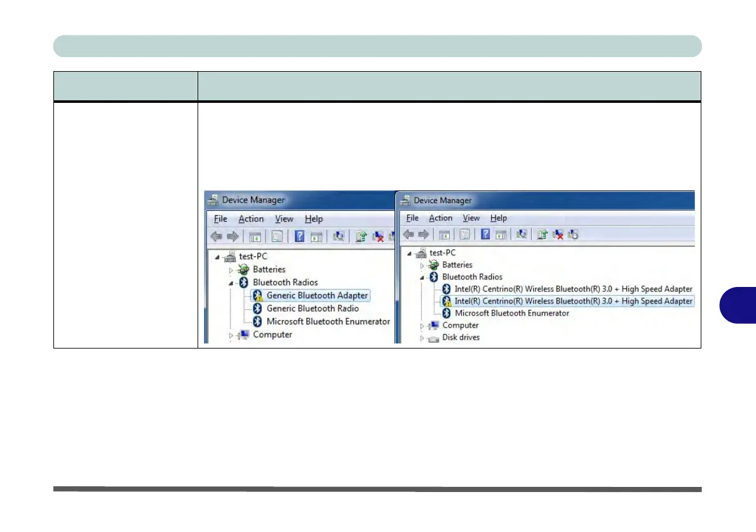Select Computer category in left Device Manager
Image resolution: width=756 pixels, height=532 pixels.
pyautogui.click(x=273, y=335)
